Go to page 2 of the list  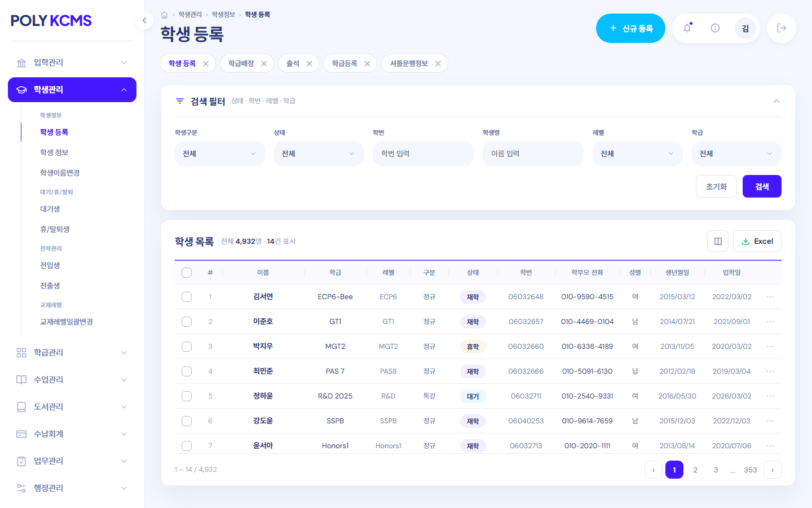click(x=695, y=470)
